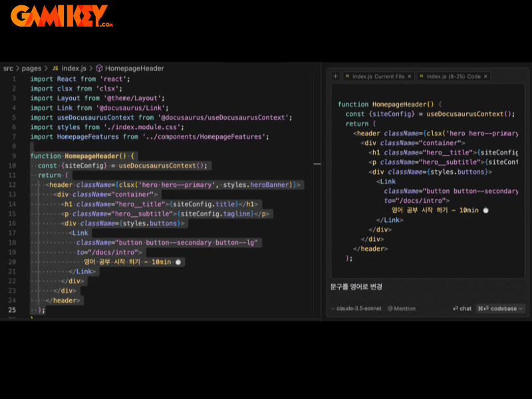Click the @ Mention button
The height and width of the screenshot is (399, 532).
click(402, 309)
